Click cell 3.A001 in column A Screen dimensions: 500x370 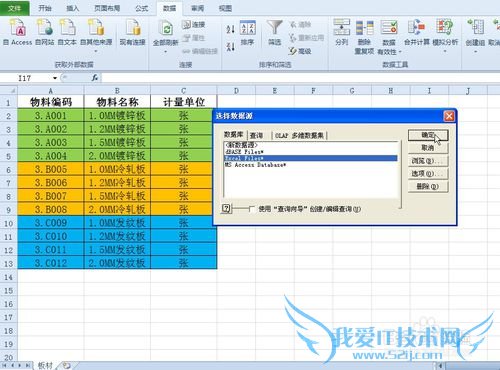[x=51, y=115]
